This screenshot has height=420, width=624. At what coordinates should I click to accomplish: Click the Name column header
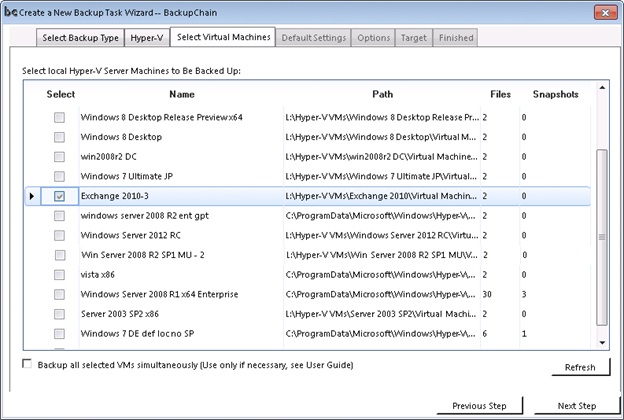[x=182, y=94]
